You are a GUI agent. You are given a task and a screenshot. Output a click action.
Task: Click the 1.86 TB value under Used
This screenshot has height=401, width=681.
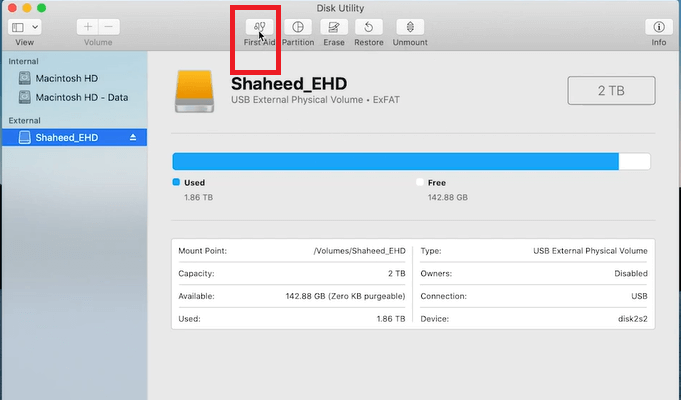(198, 197)
